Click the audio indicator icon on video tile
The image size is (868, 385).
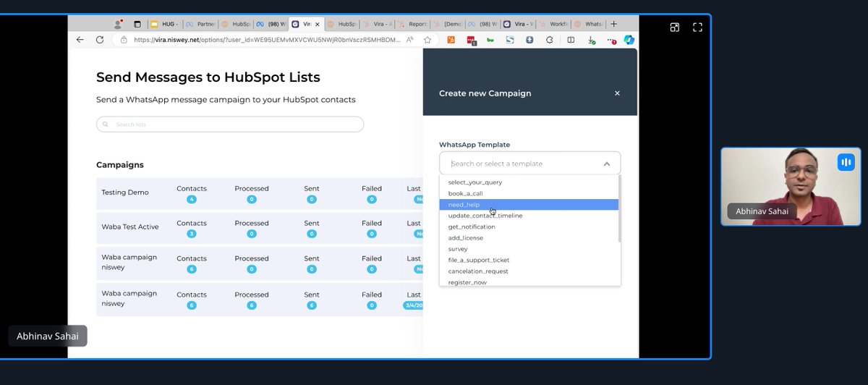click(846, 162)
